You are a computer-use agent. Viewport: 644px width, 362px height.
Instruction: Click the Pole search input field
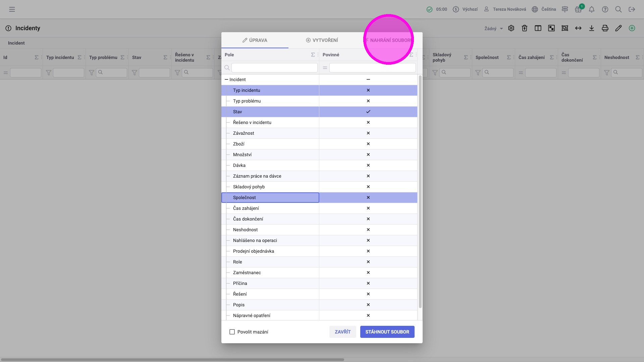[274, 68]
